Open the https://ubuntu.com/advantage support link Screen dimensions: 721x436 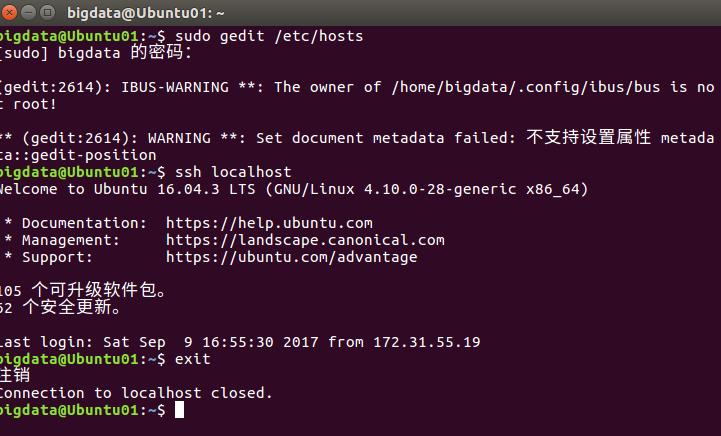point(292,257)
